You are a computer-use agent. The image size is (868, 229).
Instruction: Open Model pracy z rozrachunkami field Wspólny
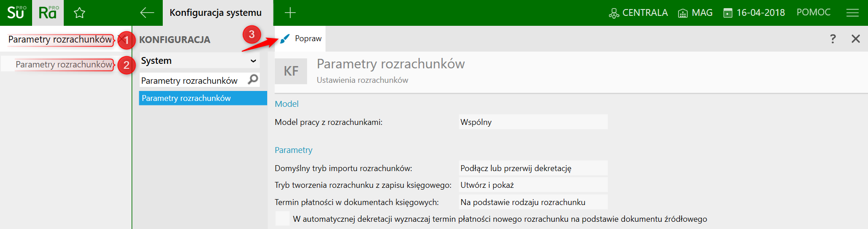tap(533, 122)
